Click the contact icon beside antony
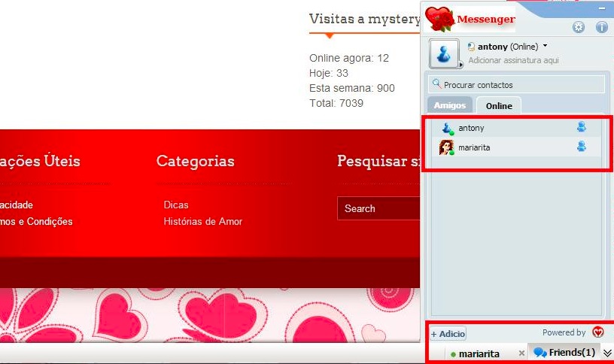 (x=581, y=127)
